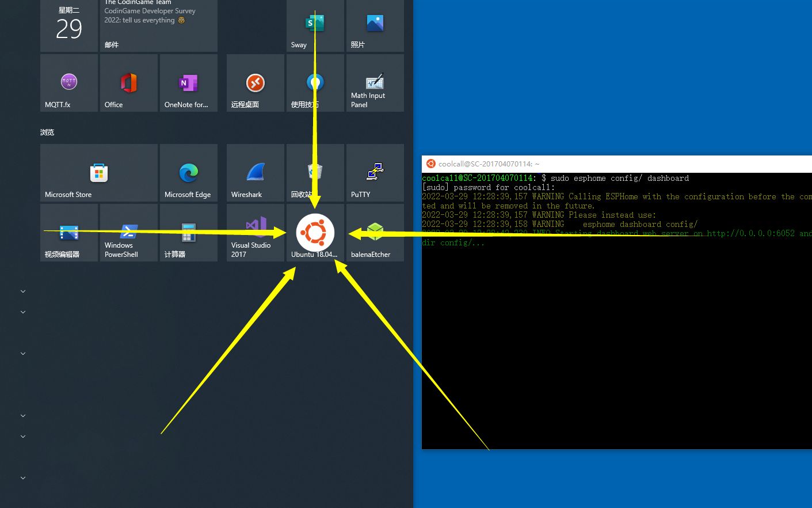Open the terminal window system menu icon
812x508 pixels.
(430, 164)
